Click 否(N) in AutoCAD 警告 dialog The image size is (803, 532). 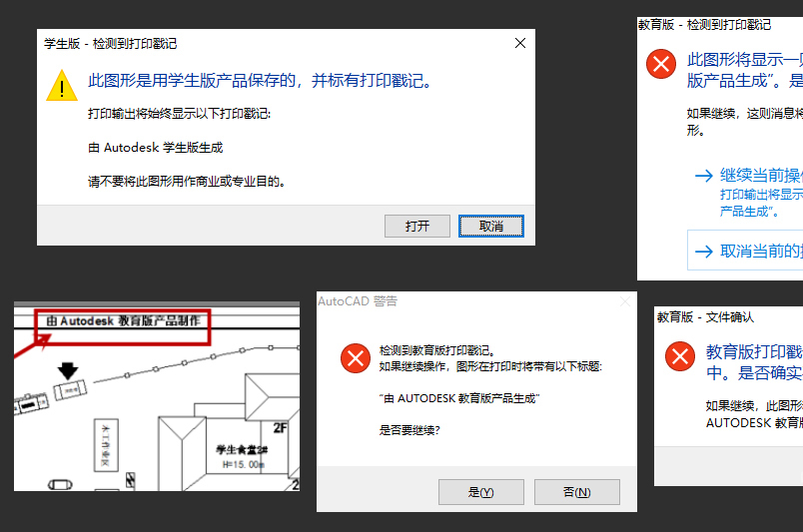click(576, 492)
